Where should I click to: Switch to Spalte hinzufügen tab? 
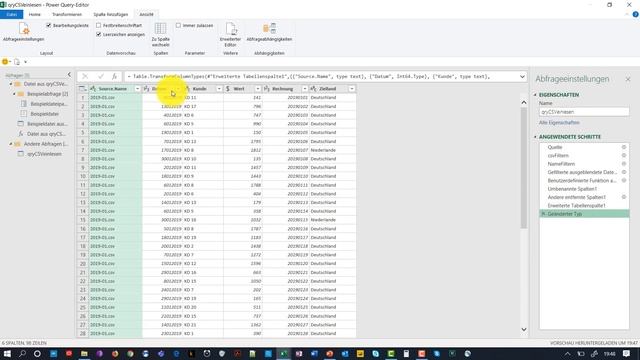(111, 14)
